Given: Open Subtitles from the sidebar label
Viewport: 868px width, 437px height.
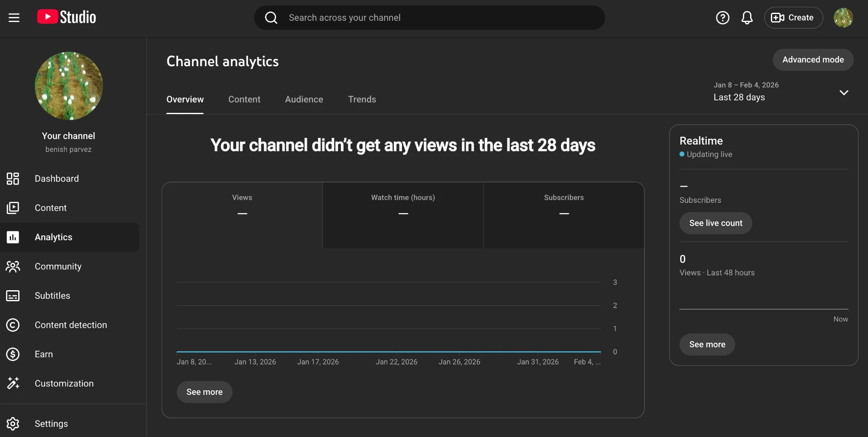Looking at the screenshot, I should click(x=53, y=296).
